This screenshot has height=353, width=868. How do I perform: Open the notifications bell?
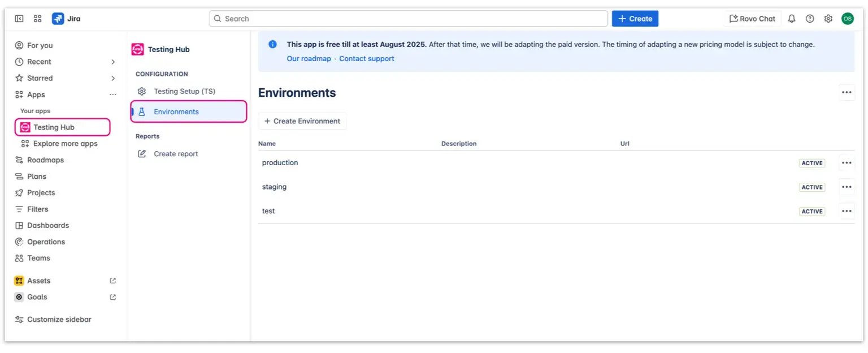[x=791, y=18]
